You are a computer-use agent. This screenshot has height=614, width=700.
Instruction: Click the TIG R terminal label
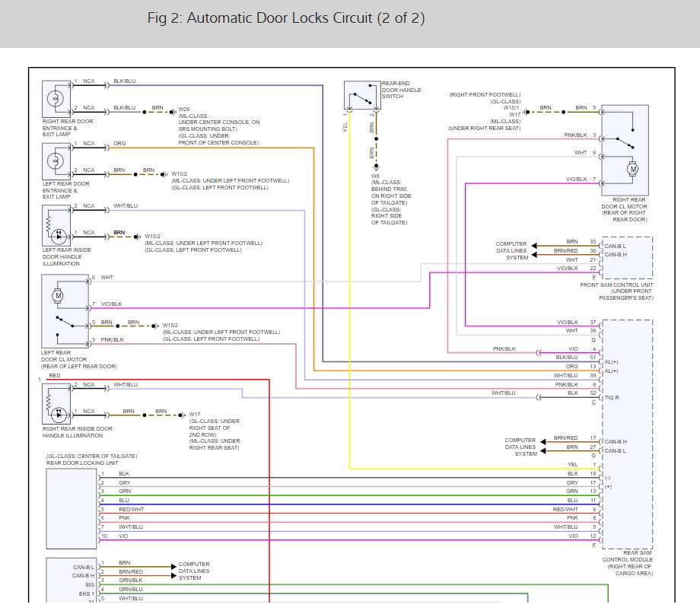612,397
